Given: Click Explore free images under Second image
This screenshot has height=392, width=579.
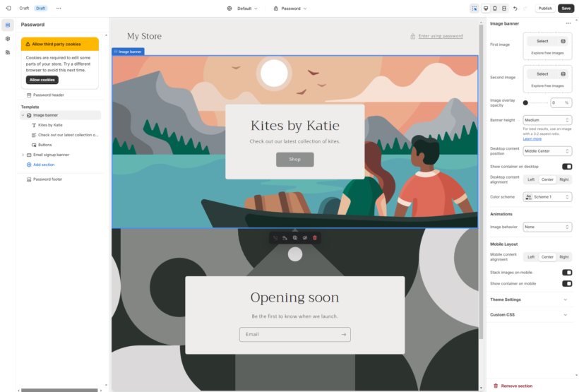Looking at the screenshot, I should [547, 85].
